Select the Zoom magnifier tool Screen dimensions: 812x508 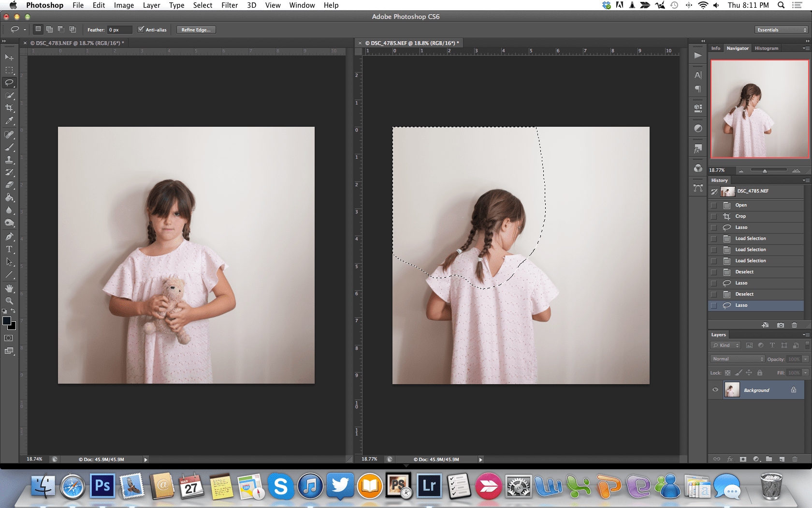click(9, 300)
